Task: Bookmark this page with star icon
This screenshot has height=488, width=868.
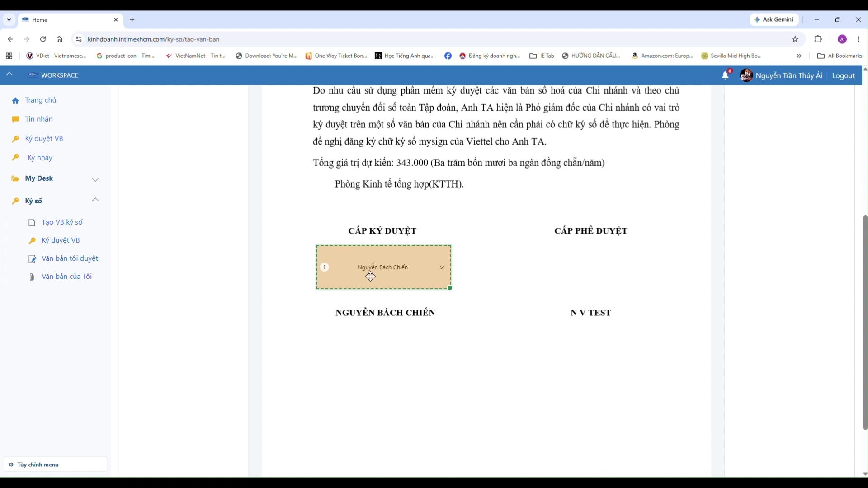Action: pos(795,39)
